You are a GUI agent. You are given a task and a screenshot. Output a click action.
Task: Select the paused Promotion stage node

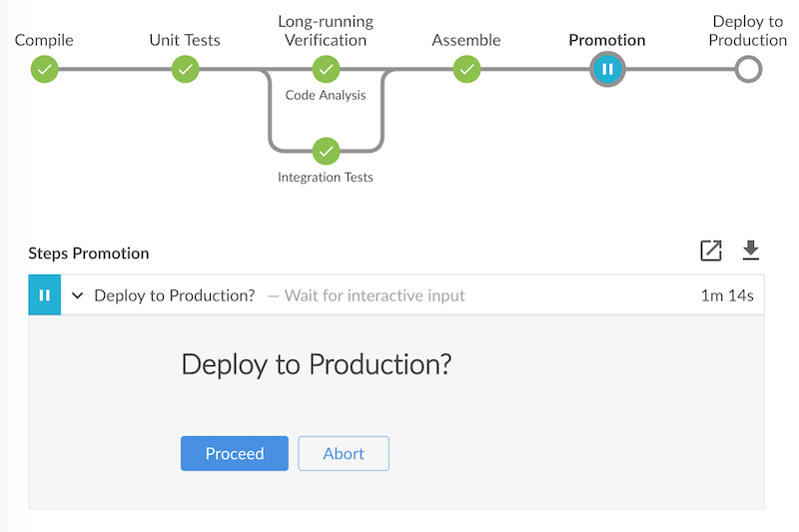(607, 69)
